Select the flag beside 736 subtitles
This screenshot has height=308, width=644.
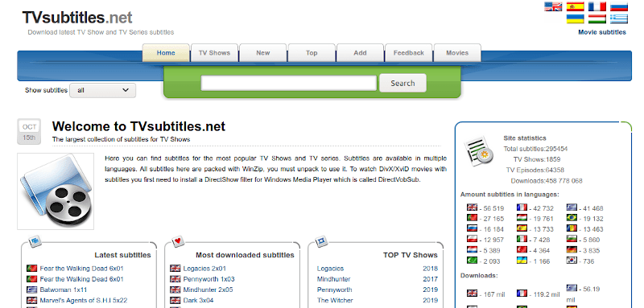coord(572,261)
